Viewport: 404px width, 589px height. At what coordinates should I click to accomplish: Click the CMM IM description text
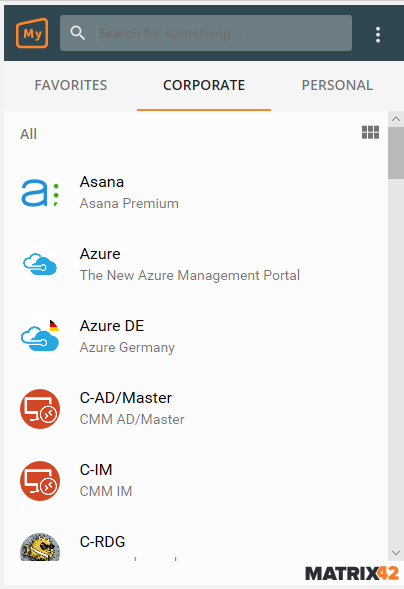coord(106,491)
